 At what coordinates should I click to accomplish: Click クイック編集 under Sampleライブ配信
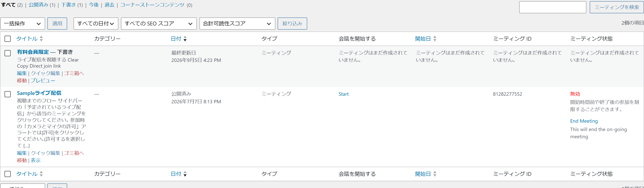click(x=46, y=153)
